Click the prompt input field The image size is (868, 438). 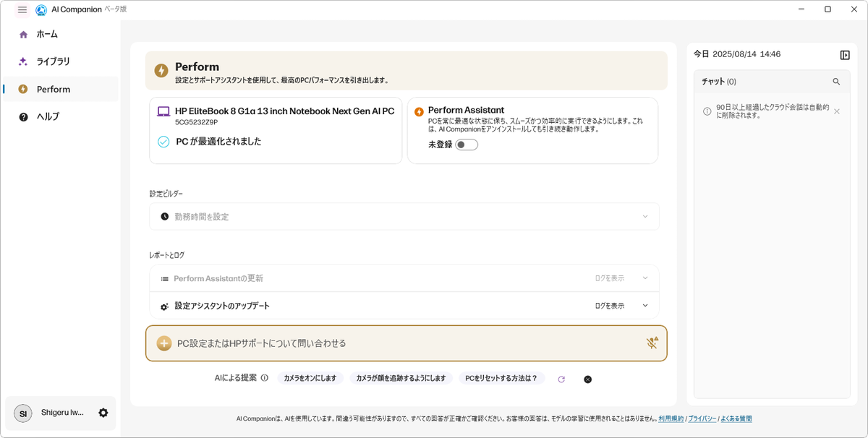click(x=407, y=343)
